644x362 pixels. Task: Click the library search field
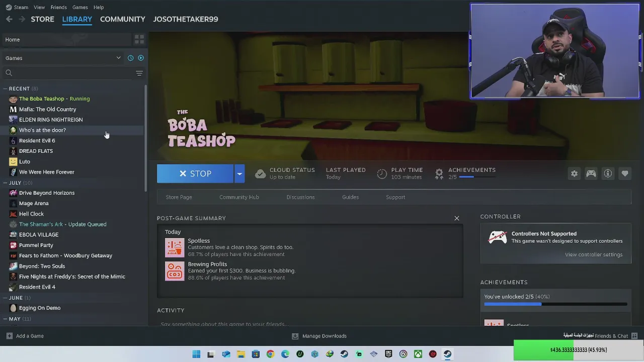pos(68,73)
